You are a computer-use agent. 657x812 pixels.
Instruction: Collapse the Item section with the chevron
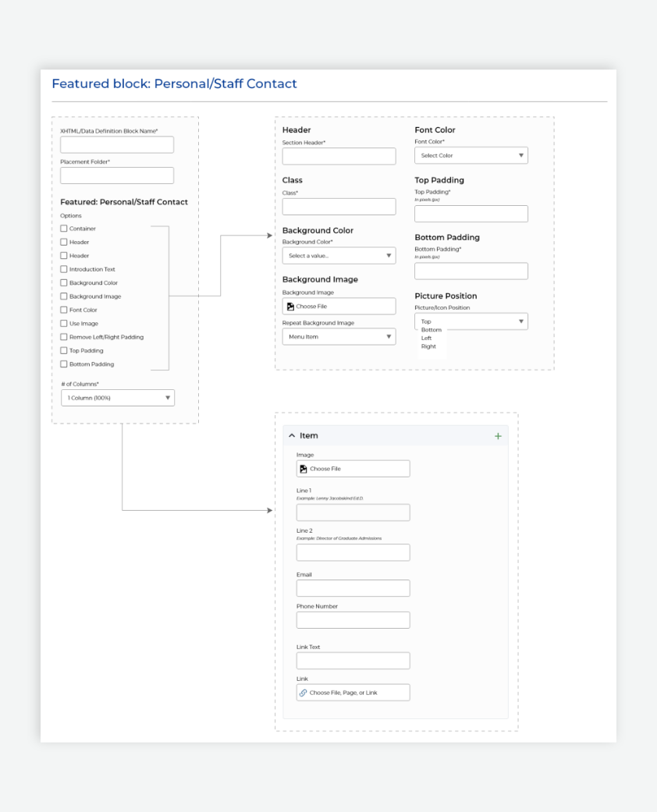click(292, 435)
